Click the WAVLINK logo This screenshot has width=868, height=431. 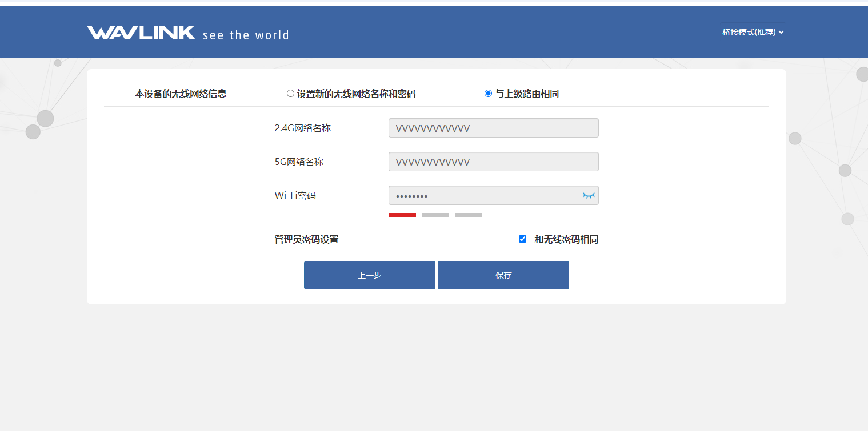(x=141, y=33)
